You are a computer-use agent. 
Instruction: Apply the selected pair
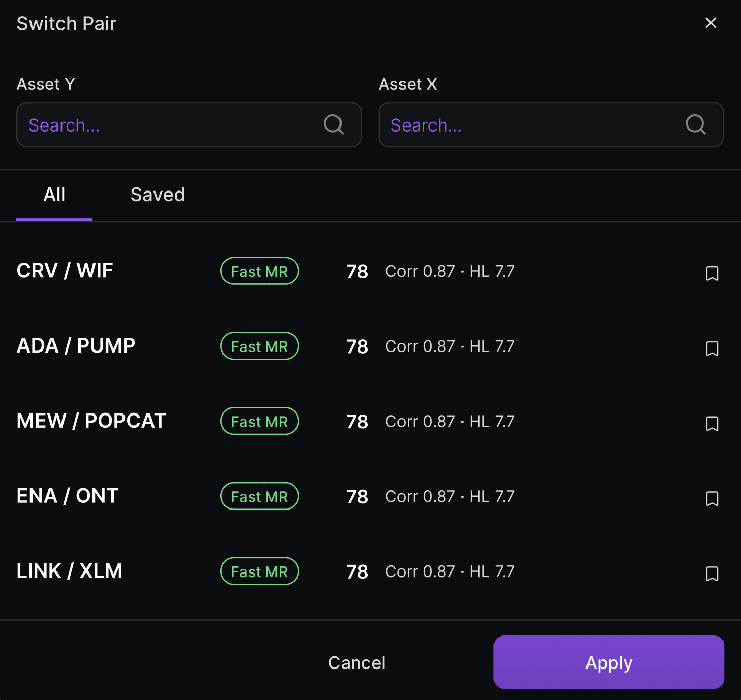[x=609, y=662]
